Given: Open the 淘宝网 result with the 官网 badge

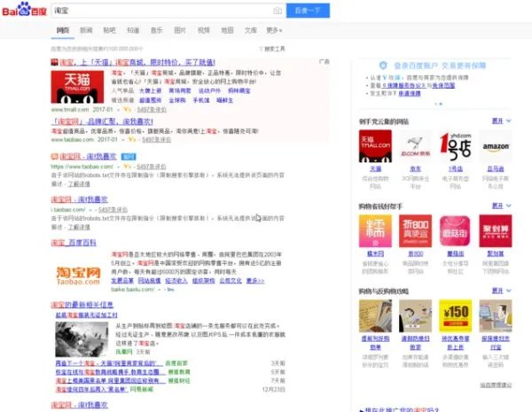Looking at the screenshot, I should pyautogui.click(x=88, y=157).
